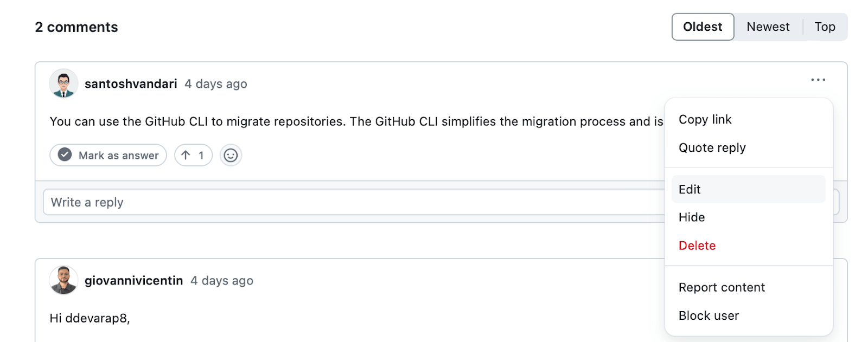The height and width of the screenshot is (342, 868).
Task: Click giovannivicentin's profile avatar
Action: 63,280
